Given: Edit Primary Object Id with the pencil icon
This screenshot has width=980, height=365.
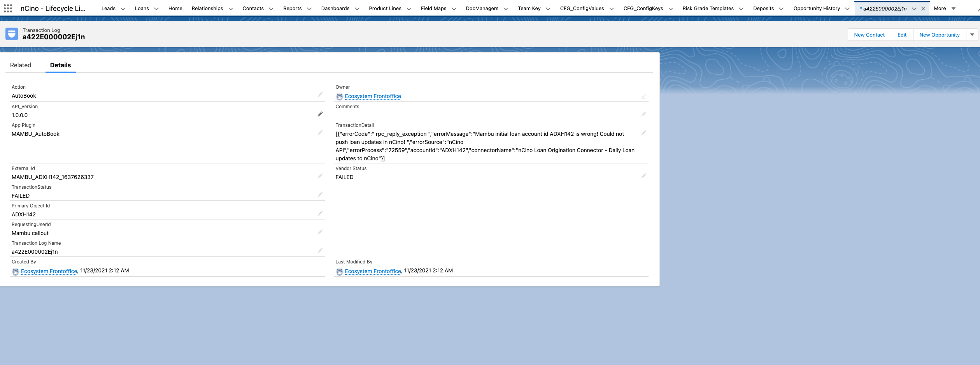Looking at the screenshot, I should click(x=320, y=213).
